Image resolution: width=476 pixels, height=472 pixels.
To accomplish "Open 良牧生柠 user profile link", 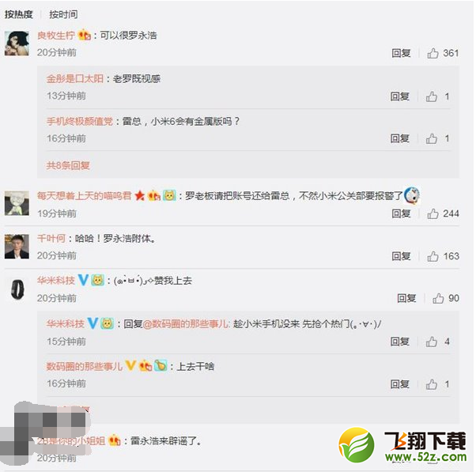I will click(56, 36).
